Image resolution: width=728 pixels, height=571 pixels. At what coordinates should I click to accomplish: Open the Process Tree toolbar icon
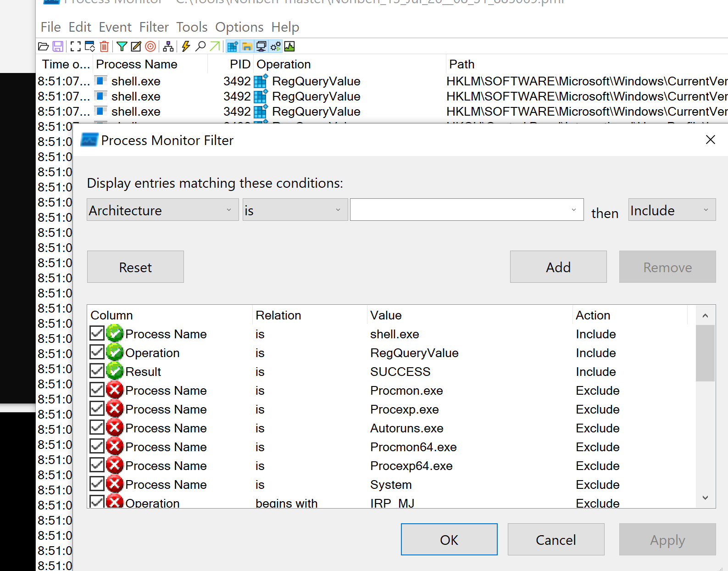coord(168,46)
